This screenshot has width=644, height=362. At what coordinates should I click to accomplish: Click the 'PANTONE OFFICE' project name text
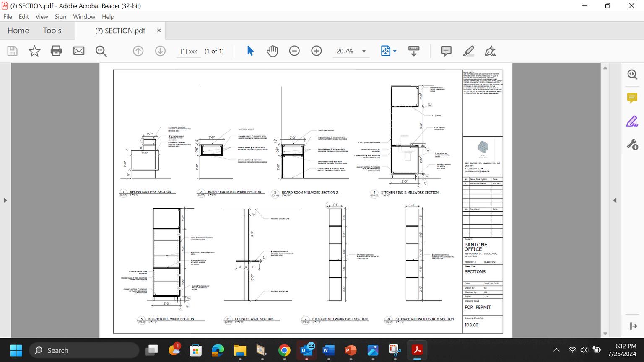coord(476,247)
